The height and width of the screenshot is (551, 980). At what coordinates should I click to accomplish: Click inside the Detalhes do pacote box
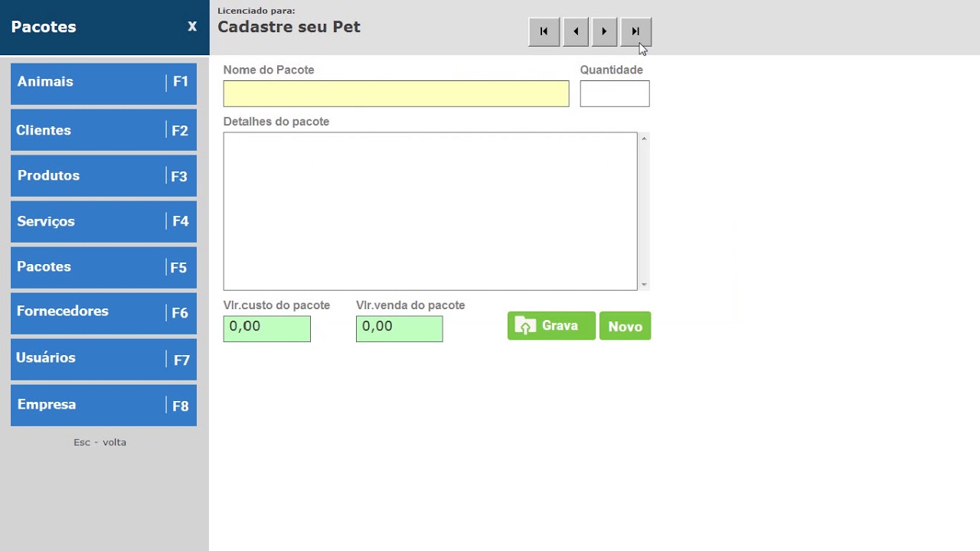click(x=430, y=211)
